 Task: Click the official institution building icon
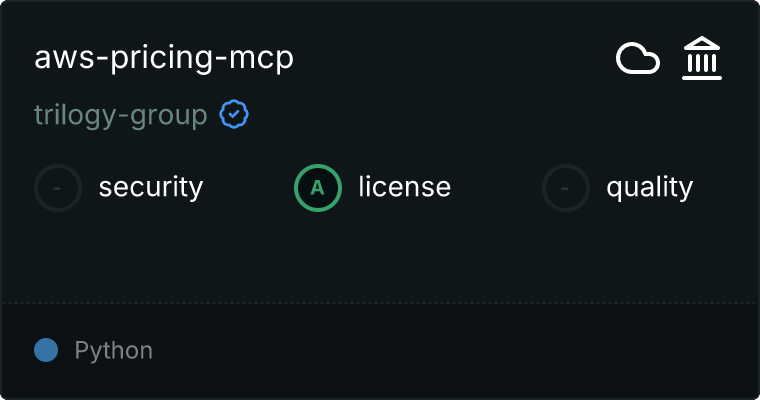702,58
